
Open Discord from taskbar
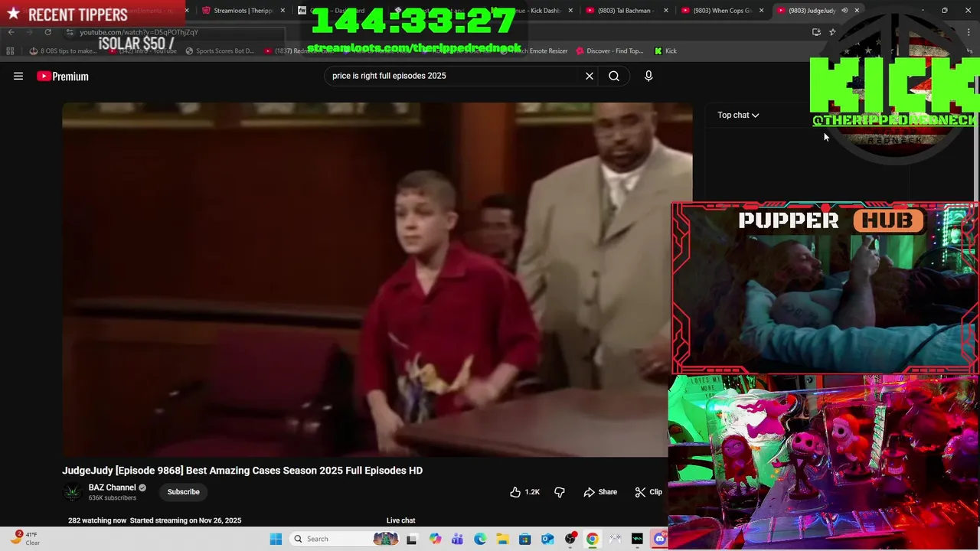coord(659,539)
